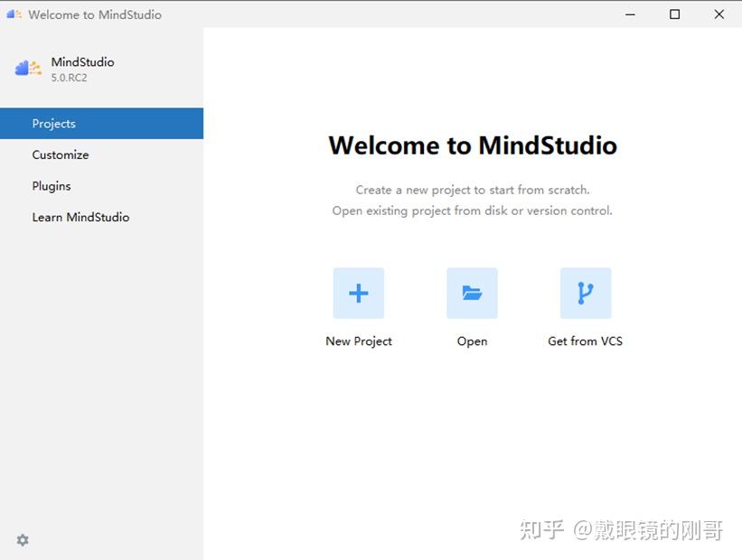This screenshot has width=742, height=560.
Task: Open the Plugins section
Action: 51,186
